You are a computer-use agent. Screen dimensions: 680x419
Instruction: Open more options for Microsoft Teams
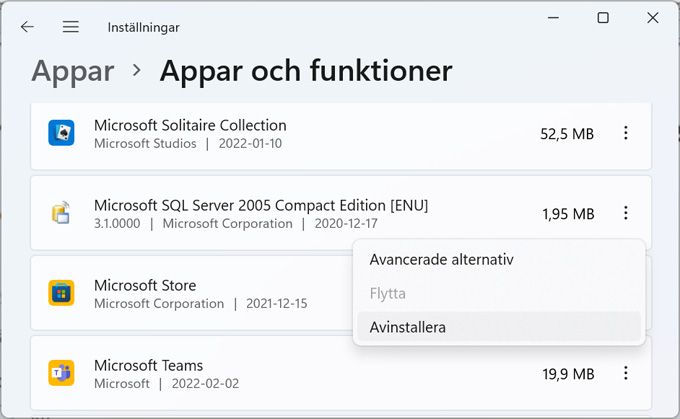point(626,373)
